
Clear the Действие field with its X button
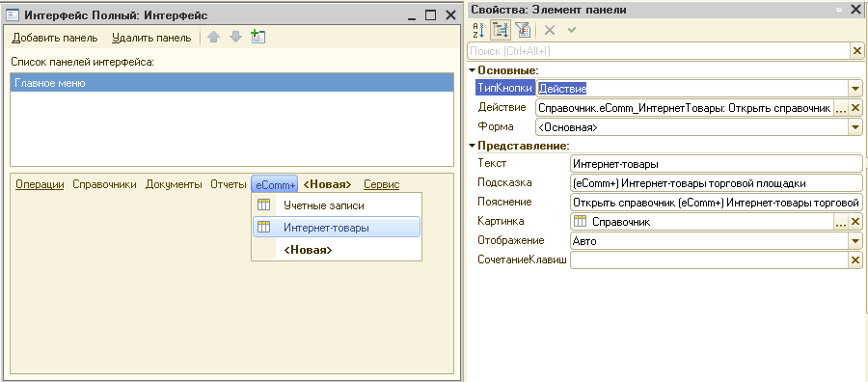point(855,108)
